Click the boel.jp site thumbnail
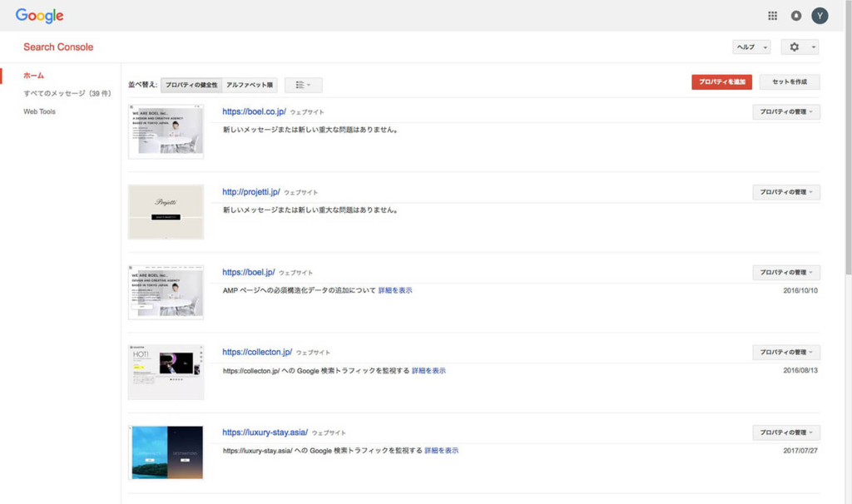The image size is (852, 504). click(x=166, y=292)
